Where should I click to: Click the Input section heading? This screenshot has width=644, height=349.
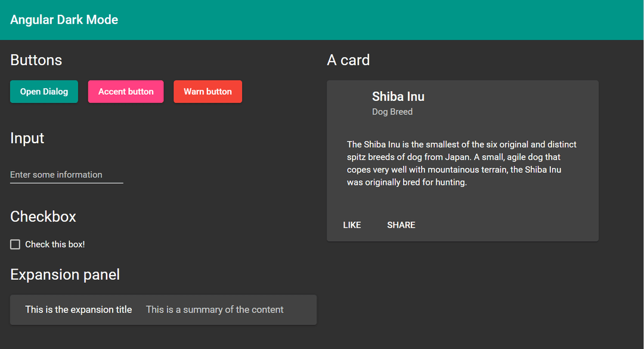27,138
